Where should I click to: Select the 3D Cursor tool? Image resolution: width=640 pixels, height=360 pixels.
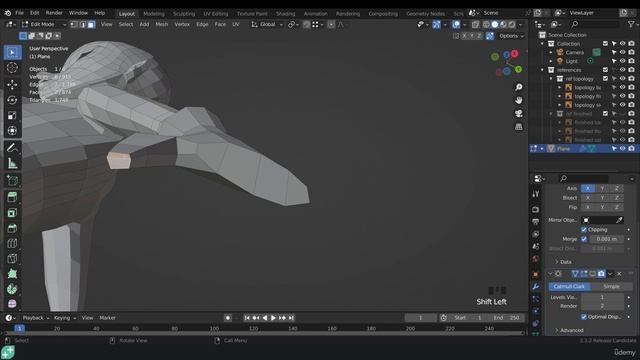(12, 67)
